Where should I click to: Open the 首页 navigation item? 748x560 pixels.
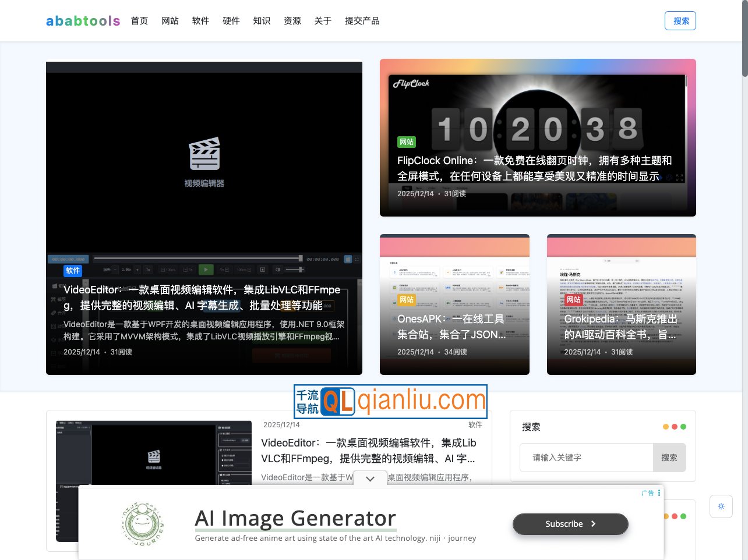click(x=139, y=20)
